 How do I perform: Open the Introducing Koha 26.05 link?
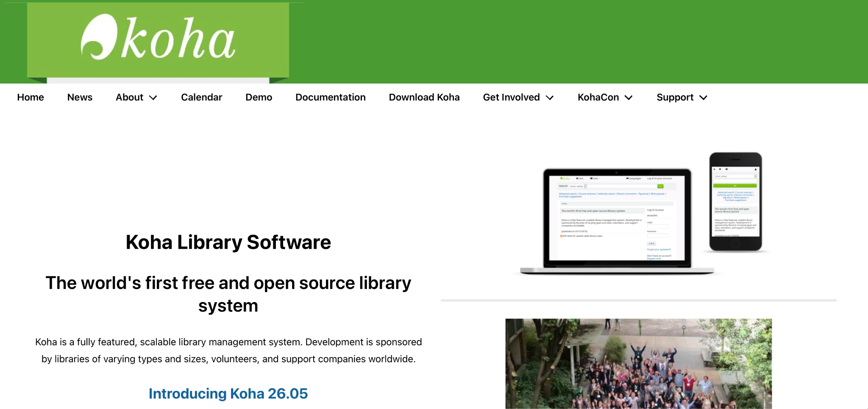pyautogui.click(x=228, y=394)
